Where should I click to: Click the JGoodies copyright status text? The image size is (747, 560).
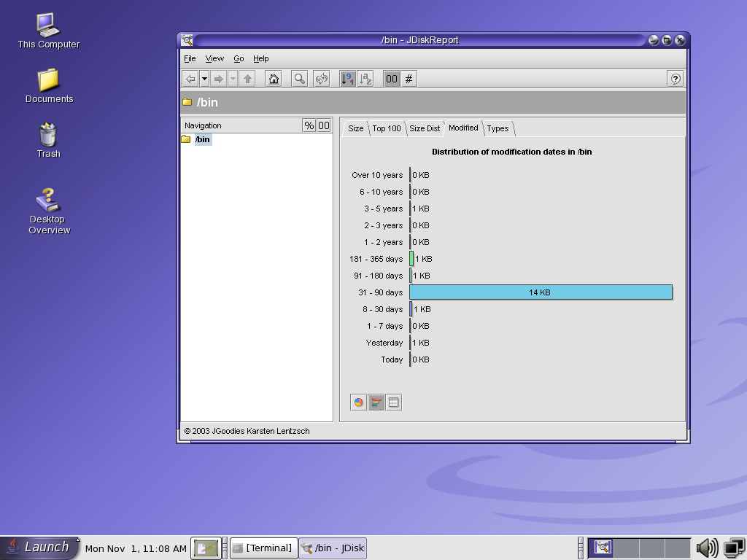247,431
